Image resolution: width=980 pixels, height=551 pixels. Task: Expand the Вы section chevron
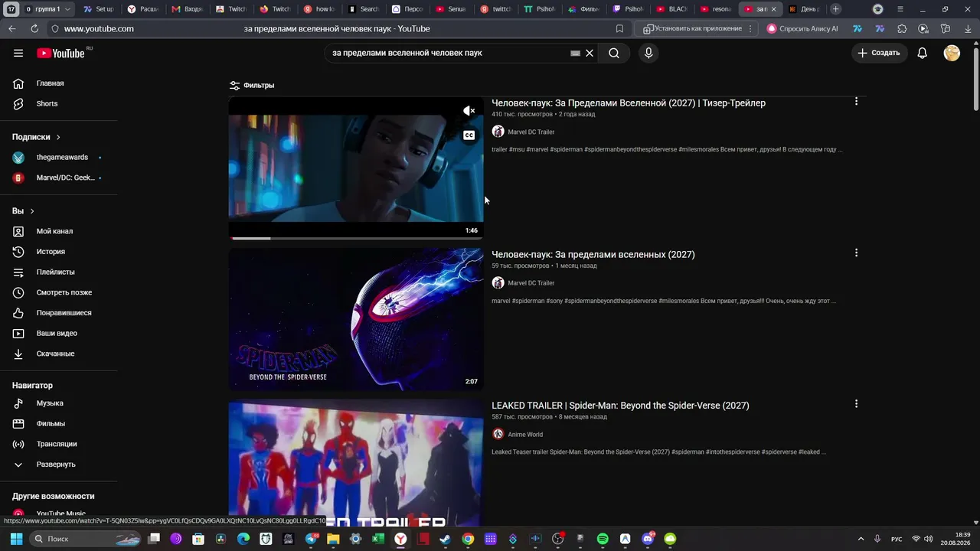(31, 211)
